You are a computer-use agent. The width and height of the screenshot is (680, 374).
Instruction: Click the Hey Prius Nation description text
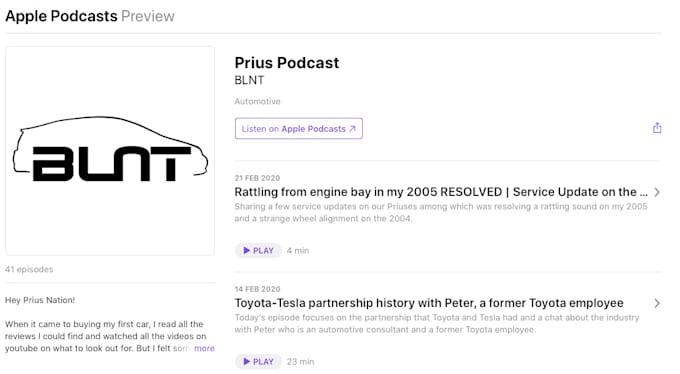40,300
